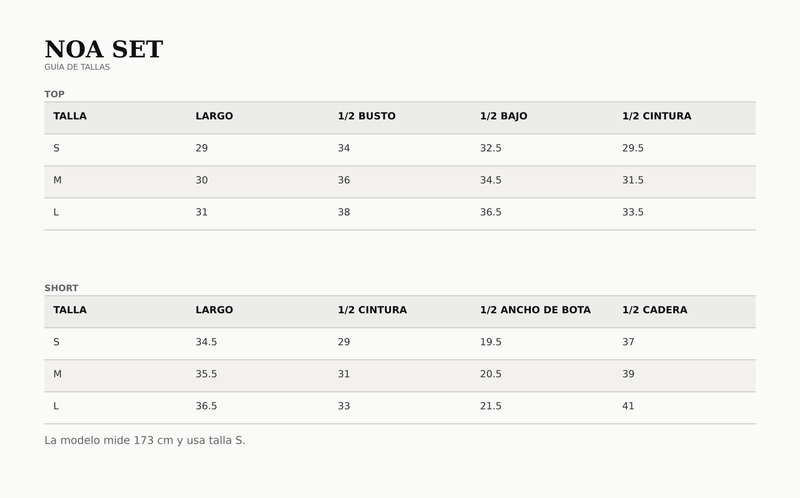Select the 20.5 ancho de bota value
Screen dimensions: 800x498
pyautogui.click(x=490, y=374)
